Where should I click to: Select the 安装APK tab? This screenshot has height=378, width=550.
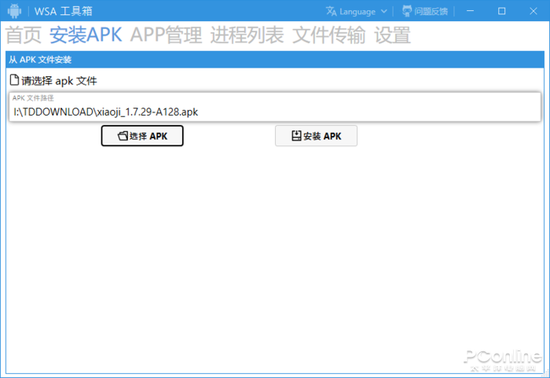pyautogui.click(x=86, y=35)
